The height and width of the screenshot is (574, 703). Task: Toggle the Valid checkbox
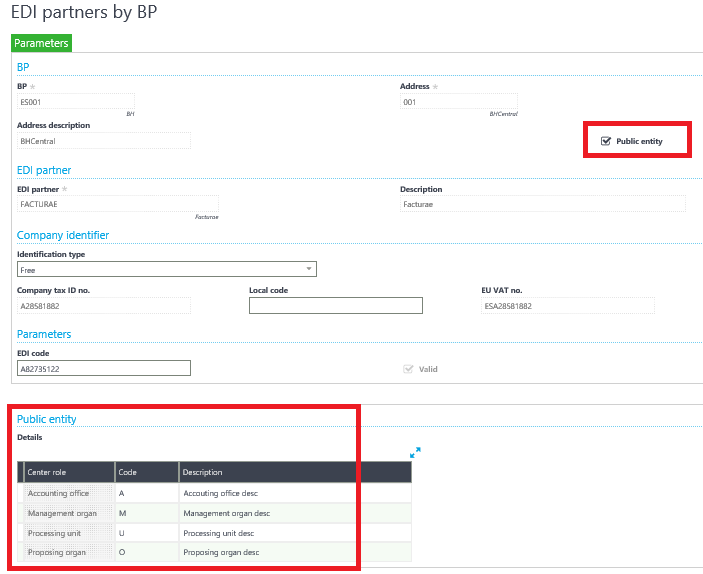(x=407, y=369)
